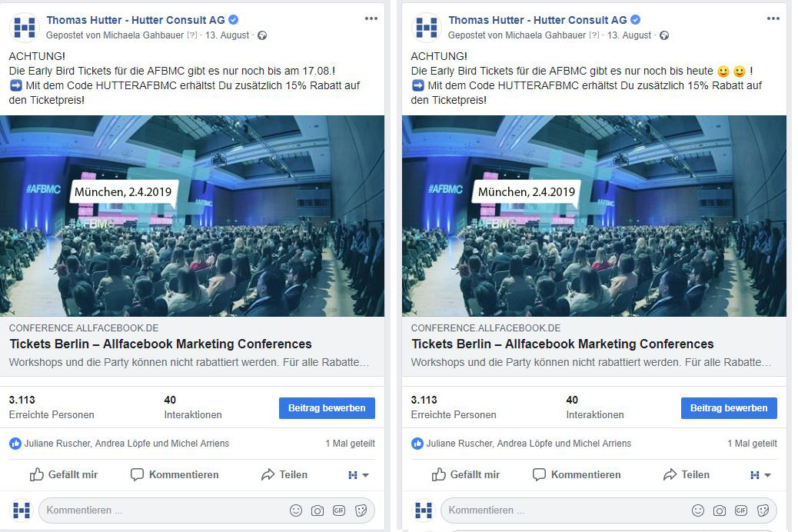Click Beitrag bewerben on the right post
Viewport: 798px width, 532px height.
[729, 408]
